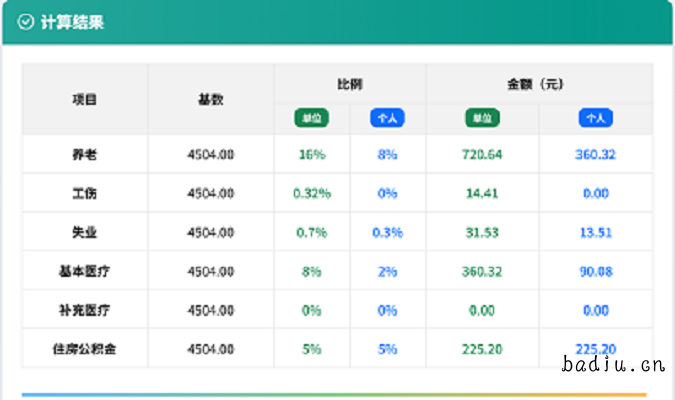
Task: Click the 比例 column header
Action: [x=349, y=84]
